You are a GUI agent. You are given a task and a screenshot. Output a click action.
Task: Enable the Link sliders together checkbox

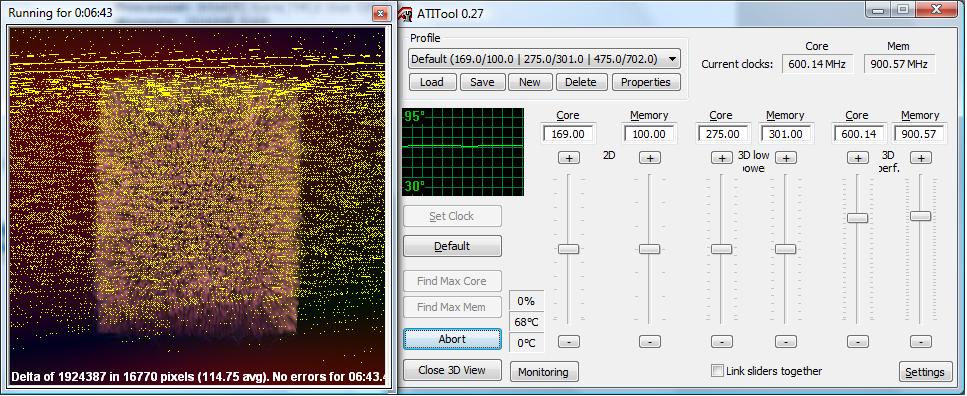(717, 371)
